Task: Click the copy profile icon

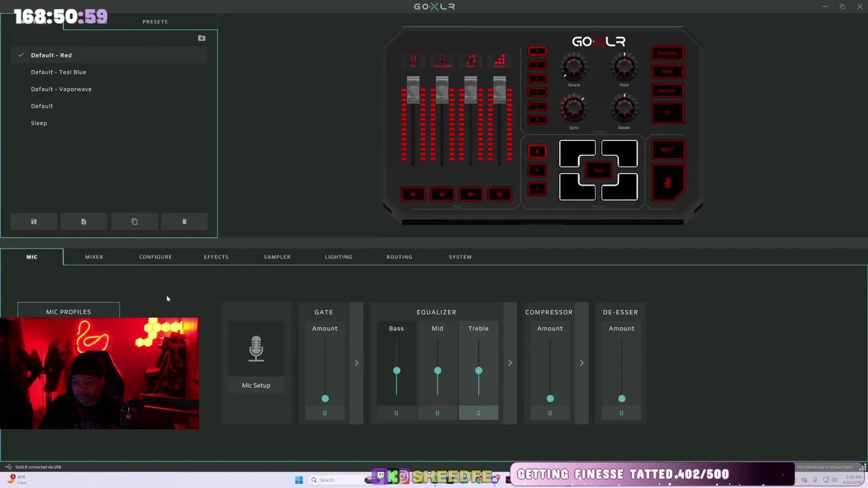Action: (x=134, y=222)
